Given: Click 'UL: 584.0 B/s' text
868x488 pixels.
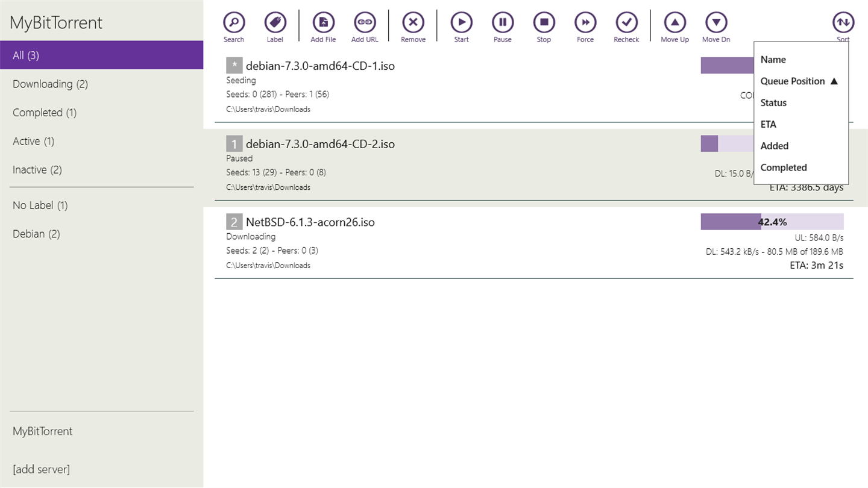Looking at the screenshot, I should 819,238.
